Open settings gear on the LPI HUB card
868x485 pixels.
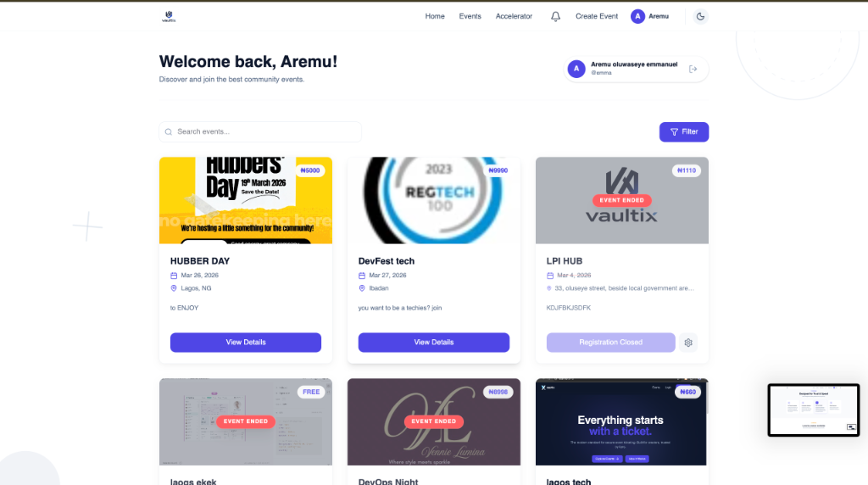coord(688,343)
